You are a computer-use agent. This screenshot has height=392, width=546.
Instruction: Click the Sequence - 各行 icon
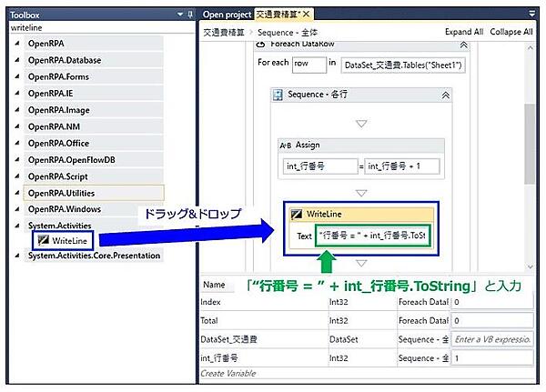coord(278,95)
